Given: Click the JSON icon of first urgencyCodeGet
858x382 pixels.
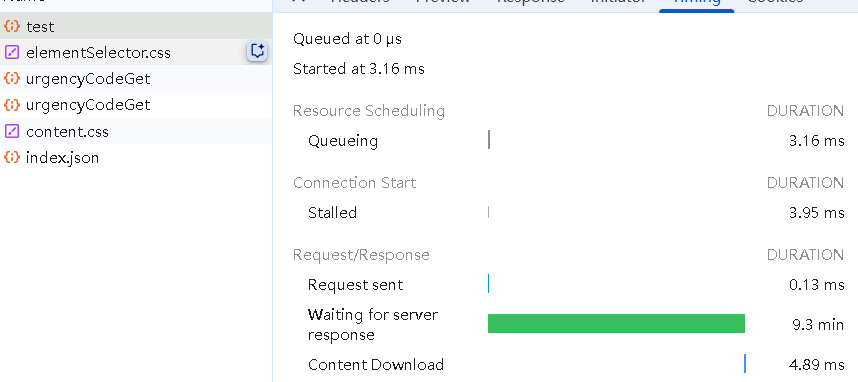Looking at the screenshot, I should pyautogui.click(x=11, y=78).
